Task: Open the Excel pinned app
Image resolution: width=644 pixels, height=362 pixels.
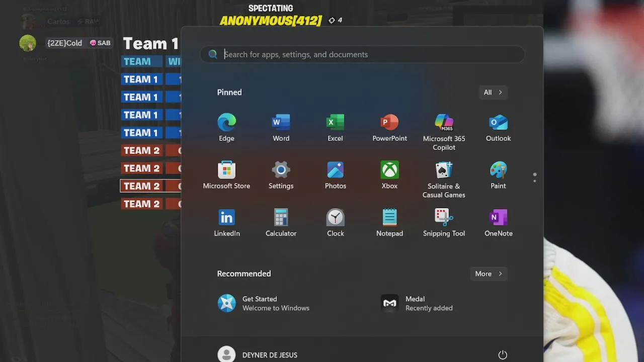Action: pos(335,128)
